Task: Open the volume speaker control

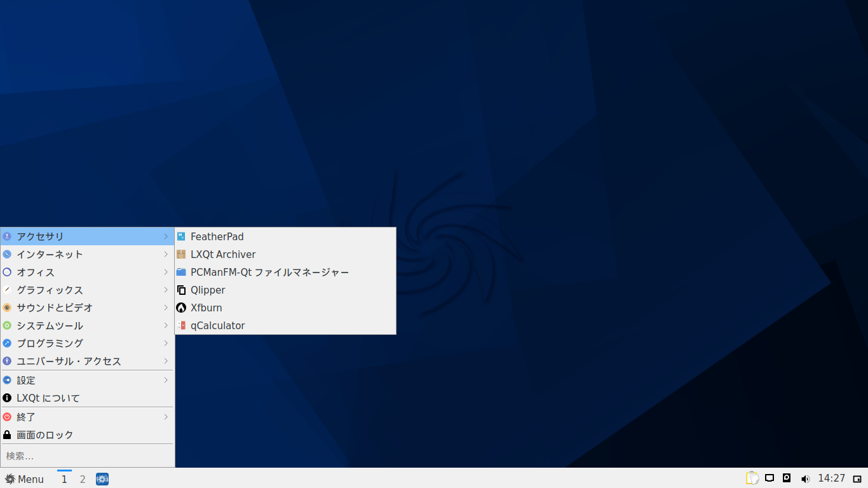Action: 805,479
